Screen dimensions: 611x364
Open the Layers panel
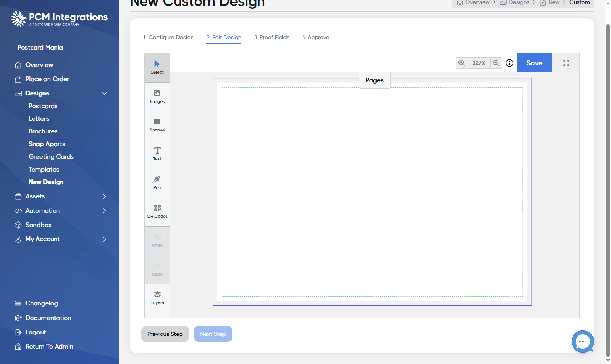tap(157, 298)
